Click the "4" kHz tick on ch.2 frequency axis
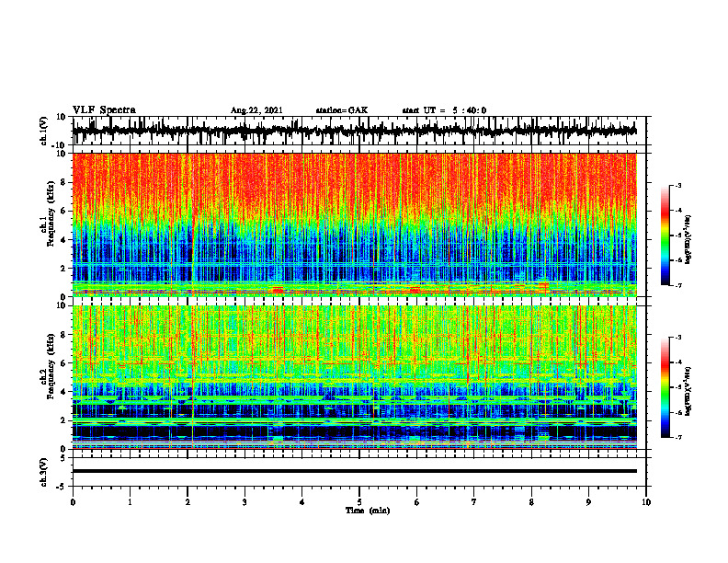Viewport: 728px width, 563px height. coord(63,392)
